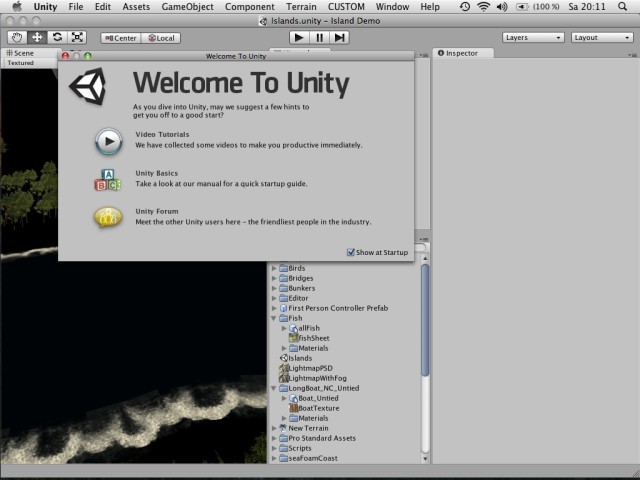Screen dimensions: 640x480
Task: Open the Component menu
Action: 249,7
